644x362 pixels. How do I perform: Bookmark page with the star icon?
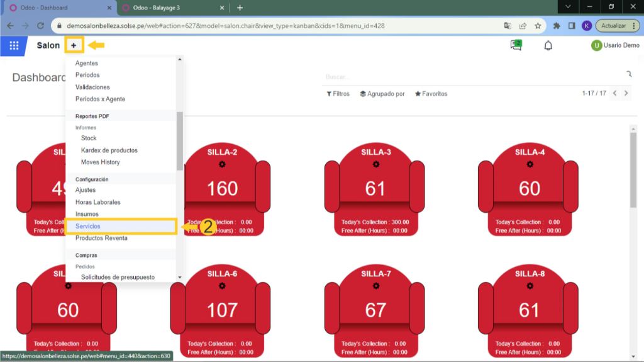[x=538, y=26]
